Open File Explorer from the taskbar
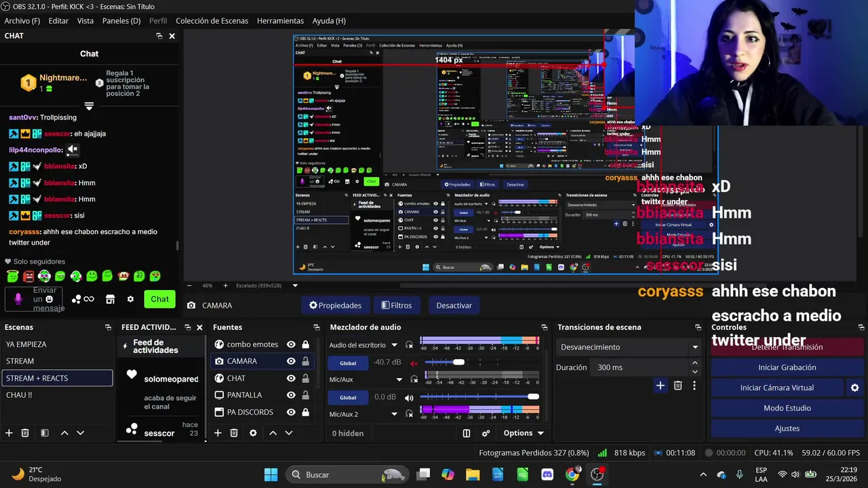868x488 pixels. (473, 474)
